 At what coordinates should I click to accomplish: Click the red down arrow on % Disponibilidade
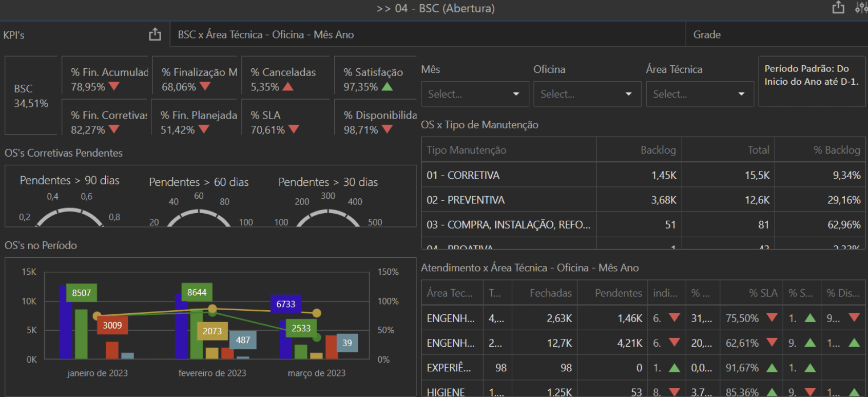coord(388,129)
